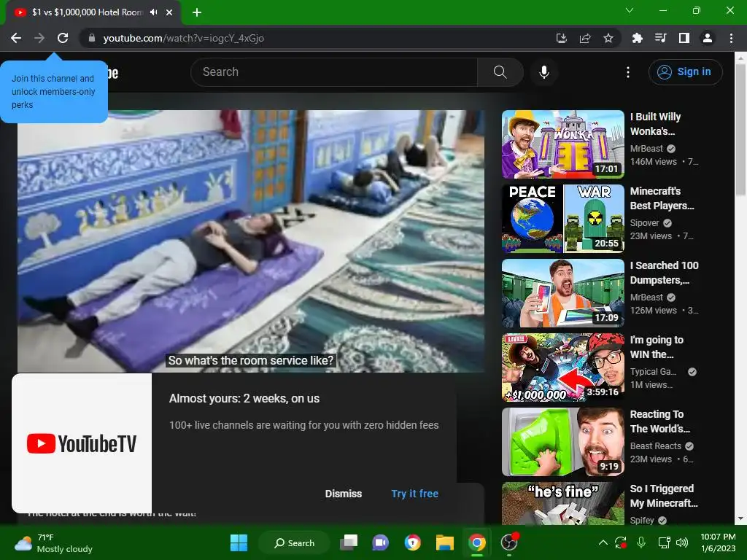Open taskbar Search box

coord(294,542)
